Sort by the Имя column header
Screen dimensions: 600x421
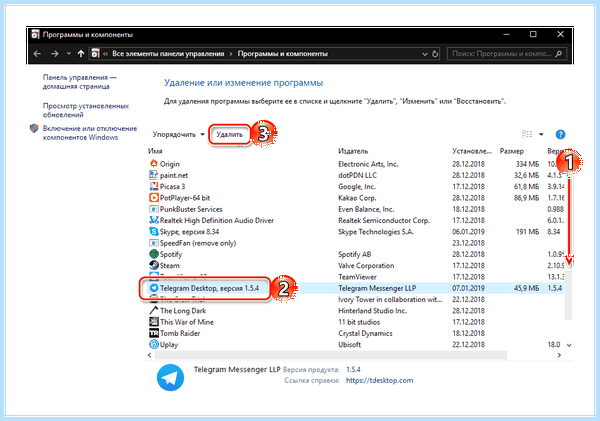[x=155, y=151]
